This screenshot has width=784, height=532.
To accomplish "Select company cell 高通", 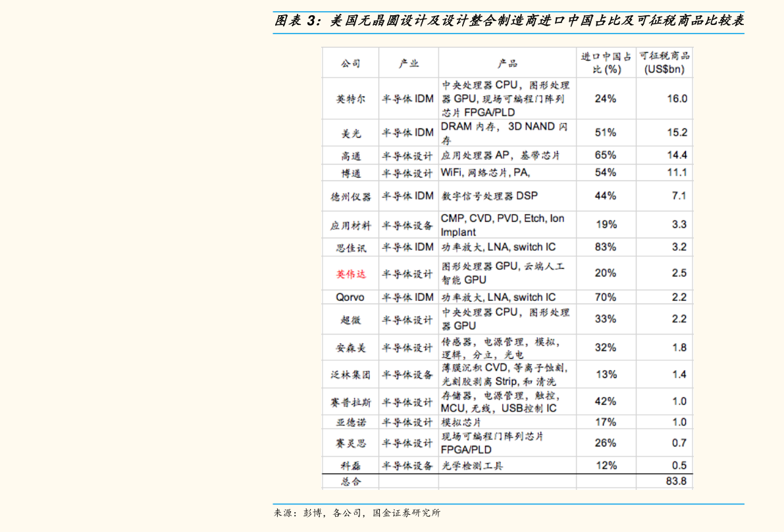I will click(x=350, y=156).
